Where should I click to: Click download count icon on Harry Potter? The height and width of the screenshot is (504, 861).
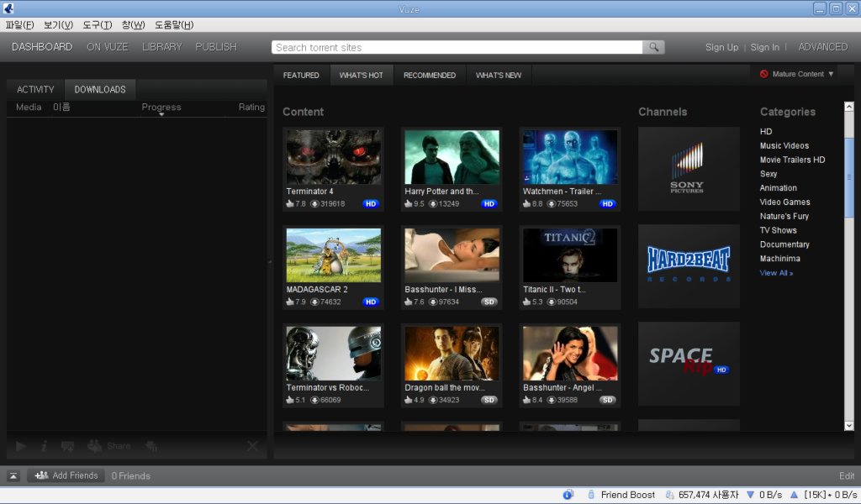433,204
